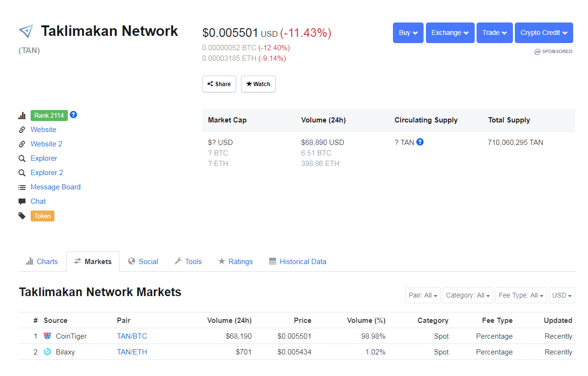Click the link icon beside Website
This screenshot has height=376, width=588.
click(22, 130)
